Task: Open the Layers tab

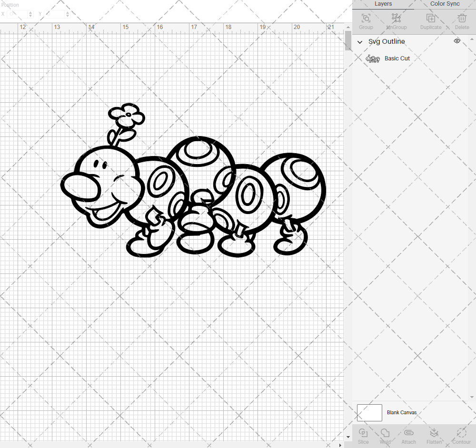Action: (383, 4)
